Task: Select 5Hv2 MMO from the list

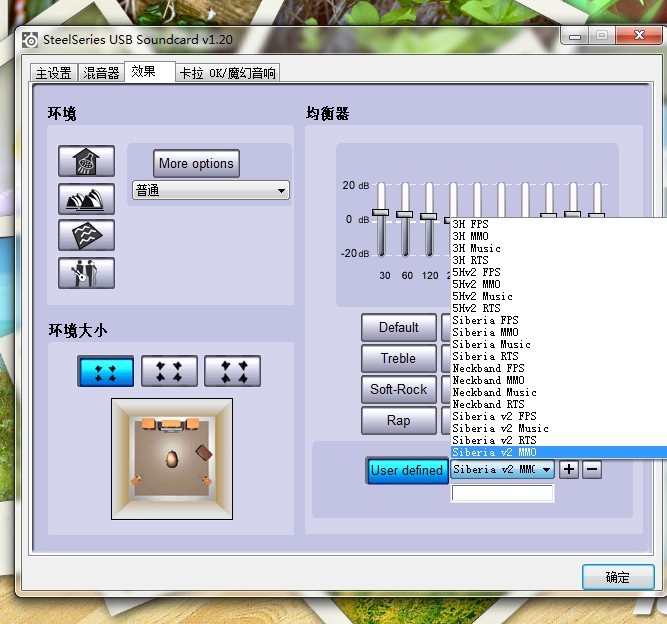Action: tap(559, 284)
